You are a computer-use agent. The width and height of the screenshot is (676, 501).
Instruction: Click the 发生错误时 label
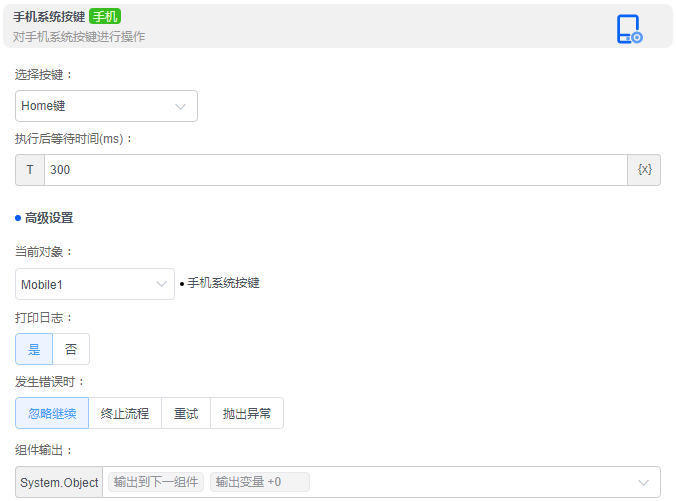[x=49, y=382]
